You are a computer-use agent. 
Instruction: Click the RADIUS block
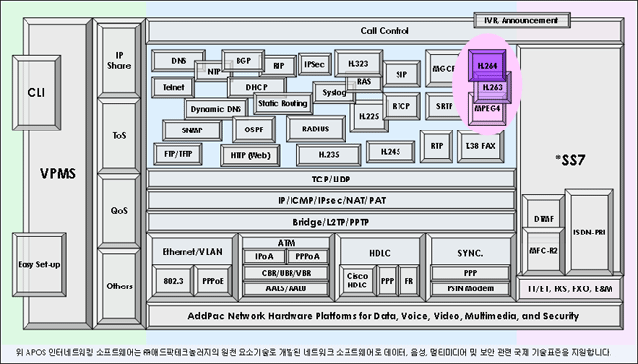tap(315, 129)
